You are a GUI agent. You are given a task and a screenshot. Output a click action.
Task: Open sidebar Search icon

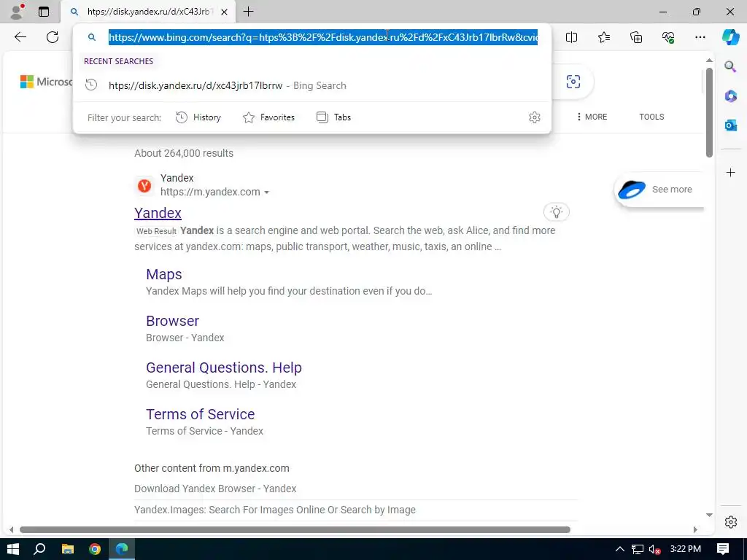coord(730,66)
